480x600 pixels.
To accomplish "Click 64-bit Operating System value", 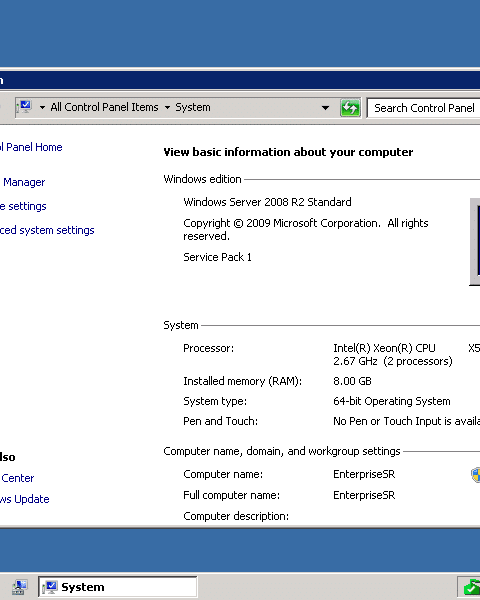I will [392, 401].
